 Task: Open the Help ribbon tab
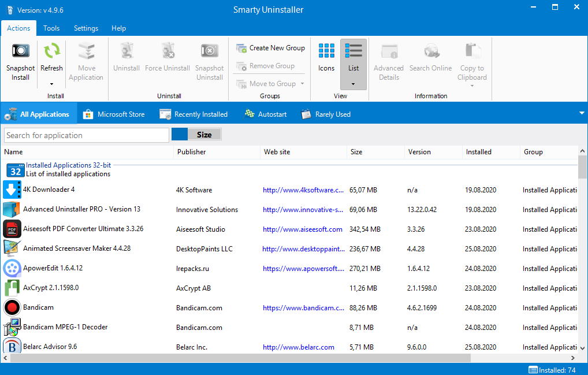click(118, 28)
